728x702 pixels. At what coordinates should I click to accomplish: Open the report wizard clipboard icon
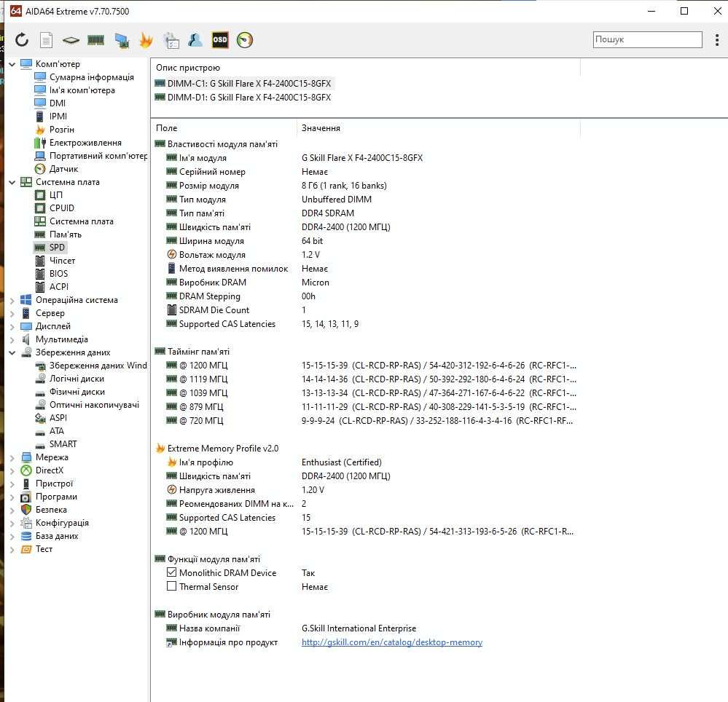[x=171, y=40]
